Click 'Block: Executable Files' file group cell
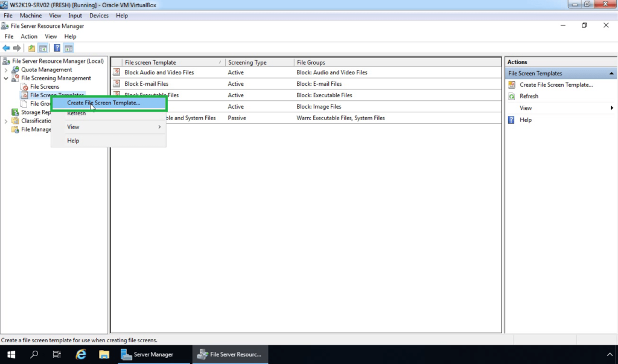 coord(324,95)
